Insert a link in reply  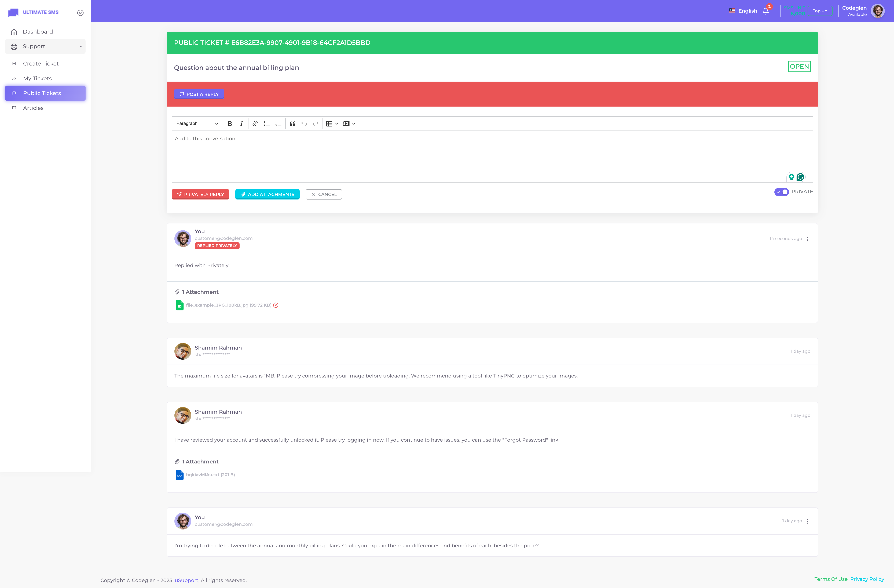[255, 124]
